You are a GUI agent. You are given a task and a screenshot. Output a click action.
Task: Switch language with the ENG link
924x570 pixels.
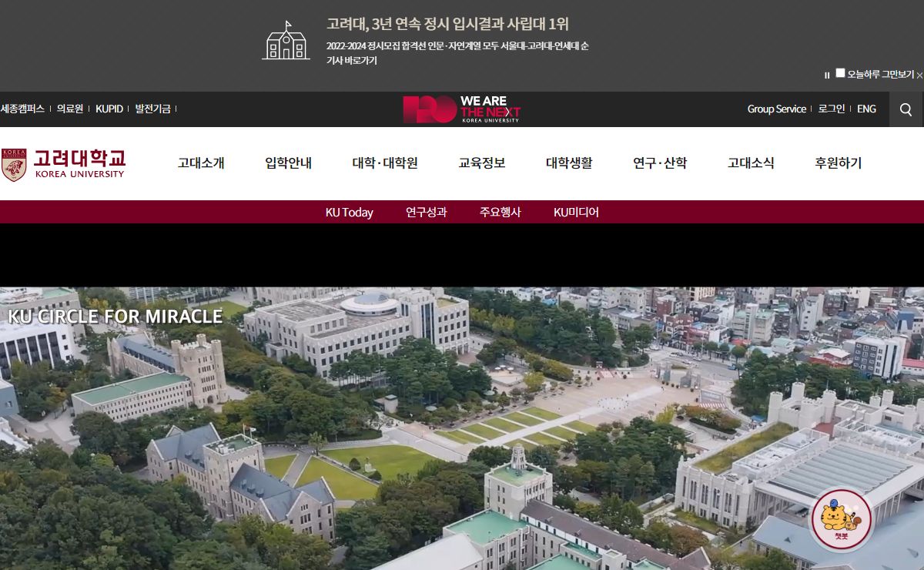pos(866,109)
